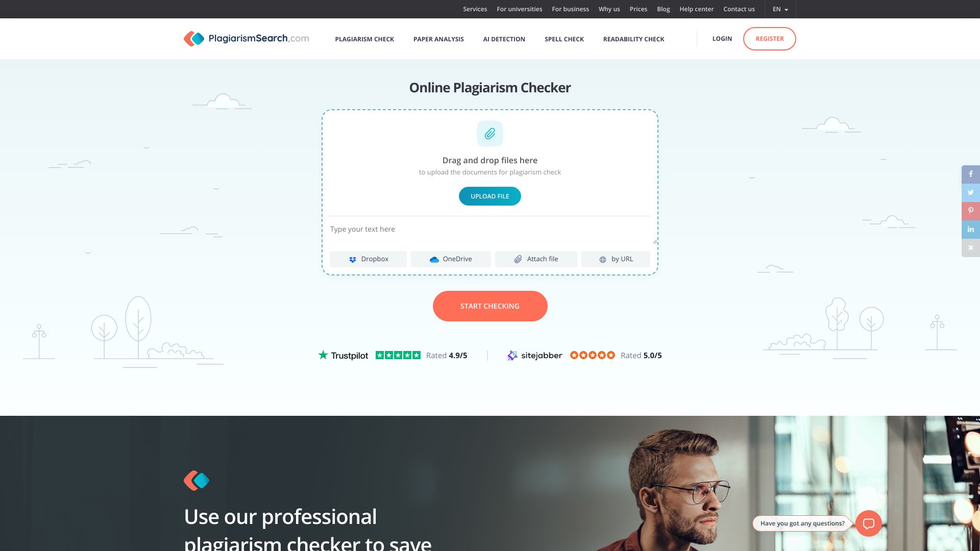The width and height of the screenshot is (980, 551).
Task: Select the PLAGIARISM CHECK tab
Action: coord(364,38)
